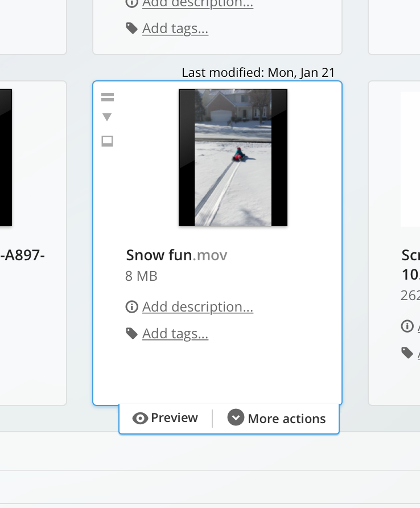
Task: Click the screen icon on Snow fun card
Action: click(x=107, y=141)
